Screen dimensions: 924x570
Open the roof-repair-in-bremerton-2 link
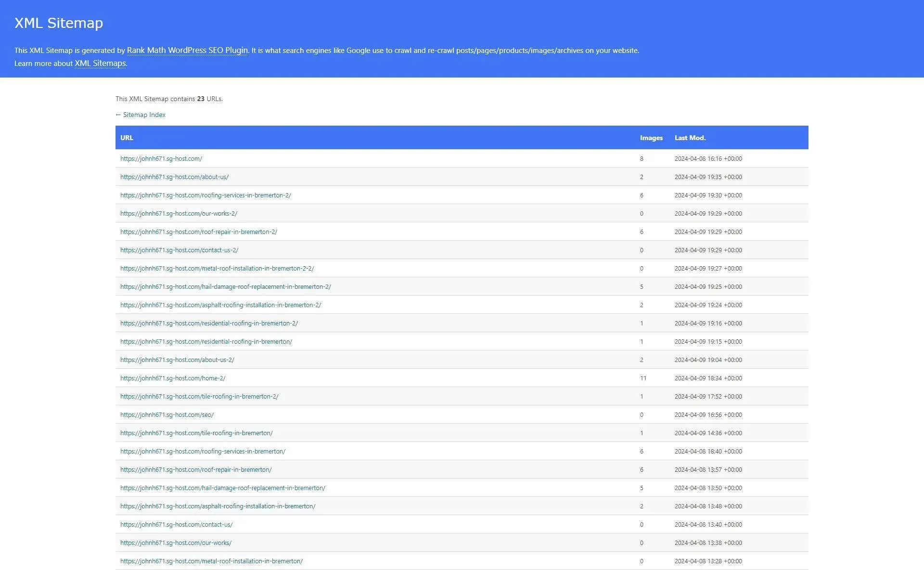point(198,232)
